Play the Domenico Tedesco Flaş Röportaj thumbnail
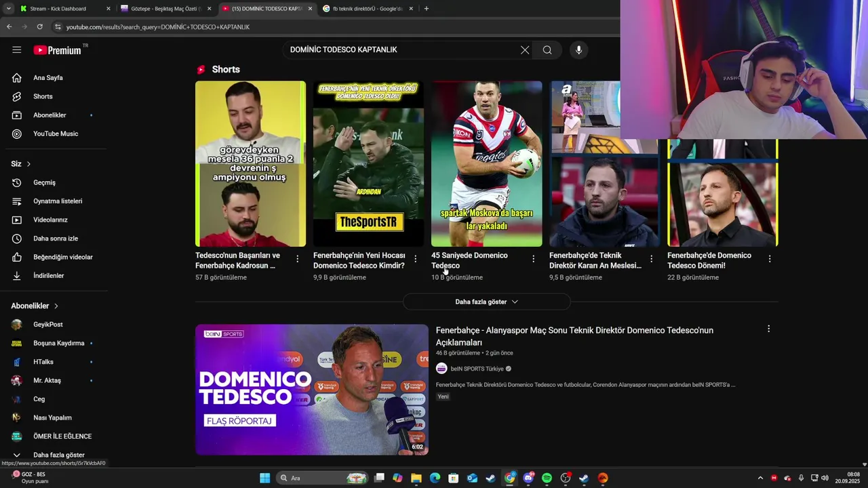 pyautogui.click(x=312, y=390)
